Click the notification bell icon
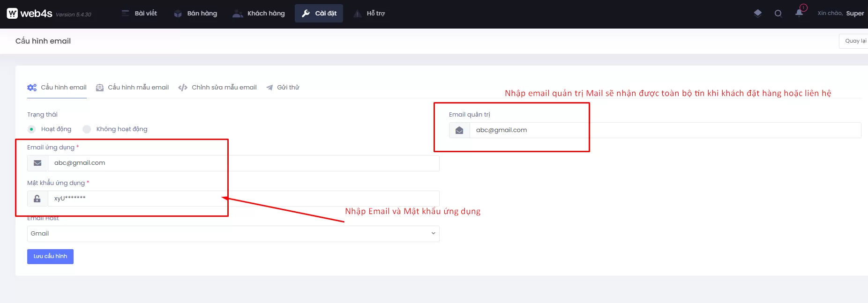 (x=799, y=13)
